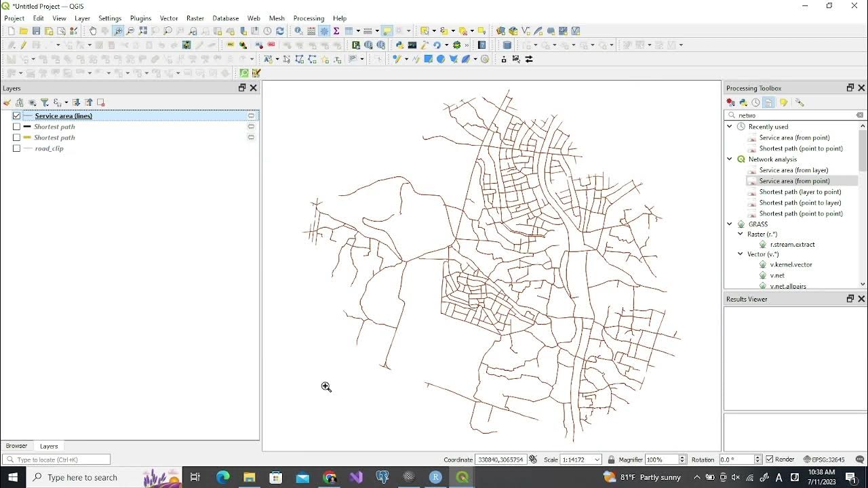Screen dimensions: 868x488
Task: Select the v.kernel.vector algorithm
Action: point(791,264)
